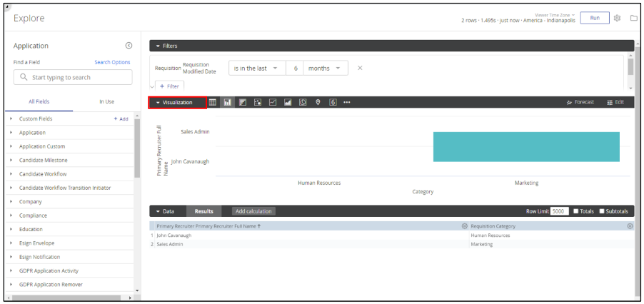644x304 pixels.
Task: Remove the Requisition Modified Date filter
Action: coord(360,68)
